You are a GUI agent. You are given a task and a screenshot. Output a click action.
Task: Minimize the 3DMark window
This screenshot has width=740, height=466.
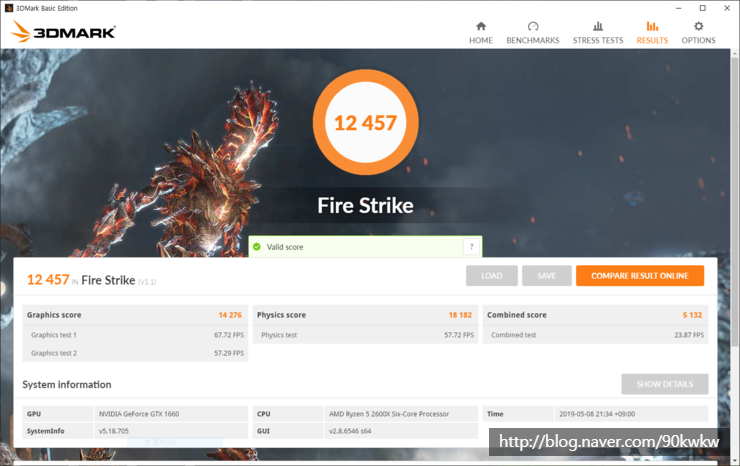click(678, 8)
